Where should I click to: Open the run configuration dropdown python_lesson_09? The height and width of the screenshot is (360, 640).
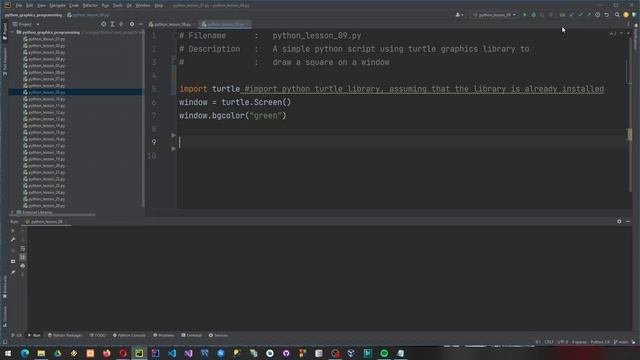(494, 15)
